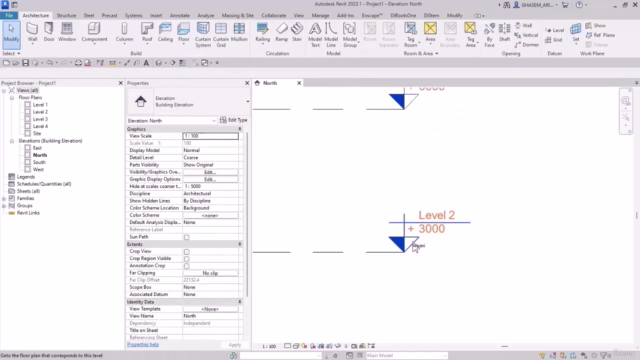Open Level 1 floor plan in browser
Viewport: 640px width, 360px height.
click(40, 105)
